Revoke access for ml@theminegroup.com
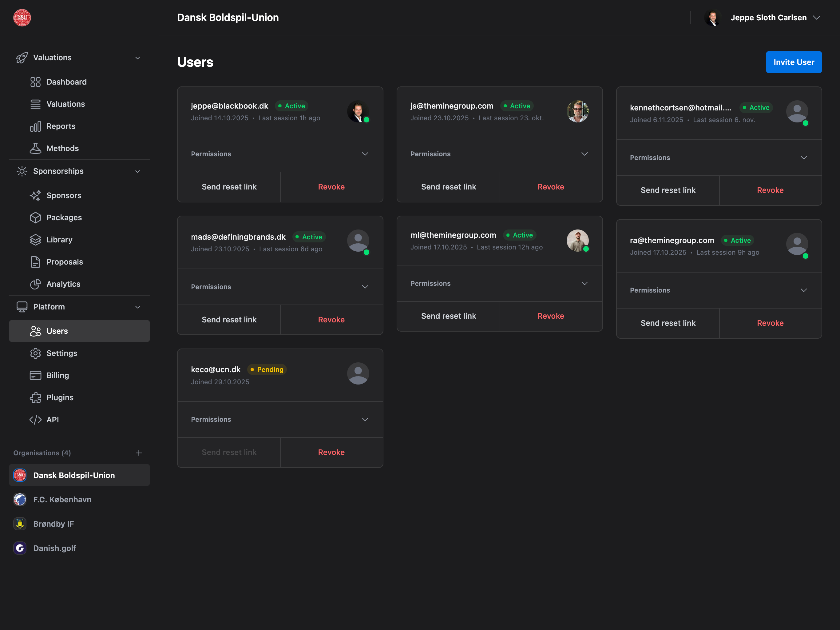 coord(550,316)
